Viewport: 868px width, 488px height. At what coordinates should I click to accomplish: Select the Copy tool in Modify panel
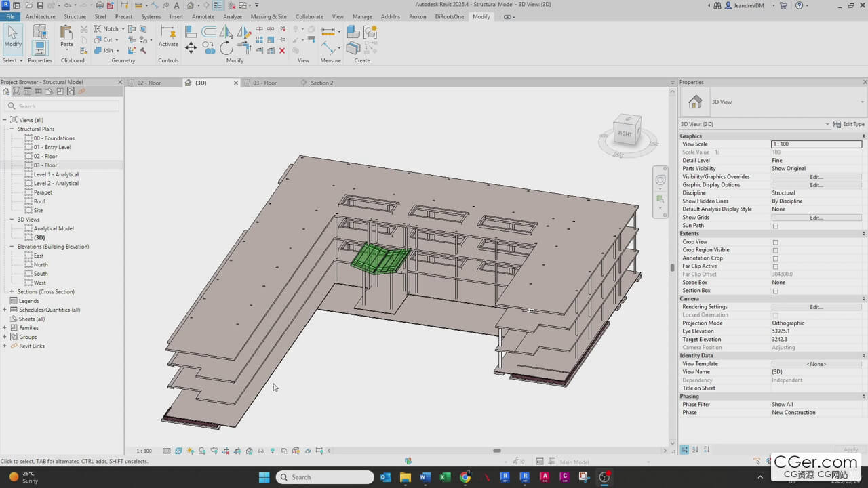point(209,48)
